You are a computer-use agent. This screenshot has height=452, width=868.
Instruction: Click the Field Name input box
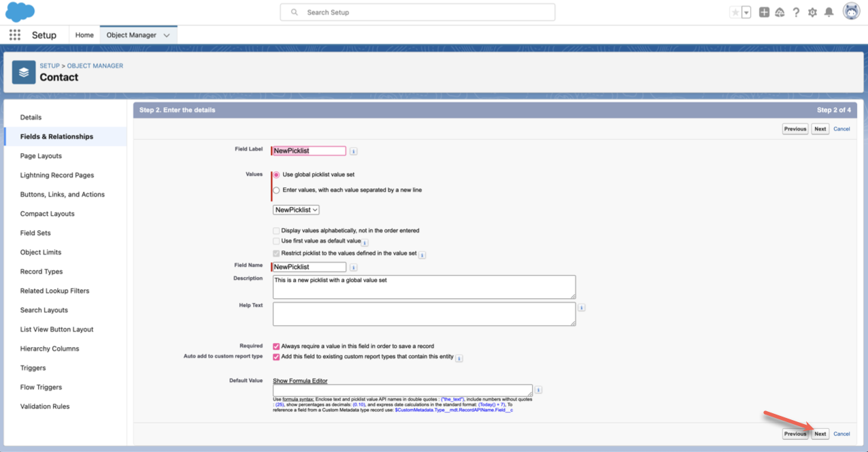tap(310, 267)
